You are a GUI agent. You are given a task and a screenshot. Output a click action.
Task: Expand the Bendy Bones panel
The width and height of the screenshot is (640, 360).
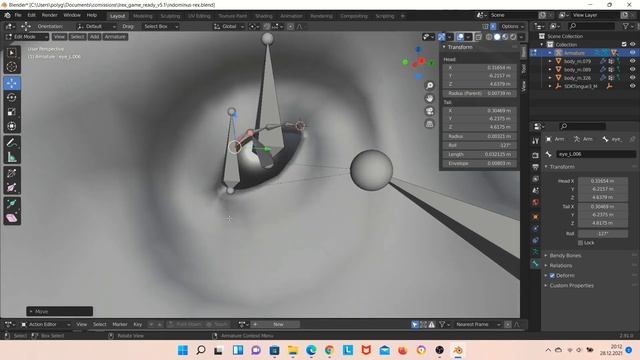(x=565, y=256)
